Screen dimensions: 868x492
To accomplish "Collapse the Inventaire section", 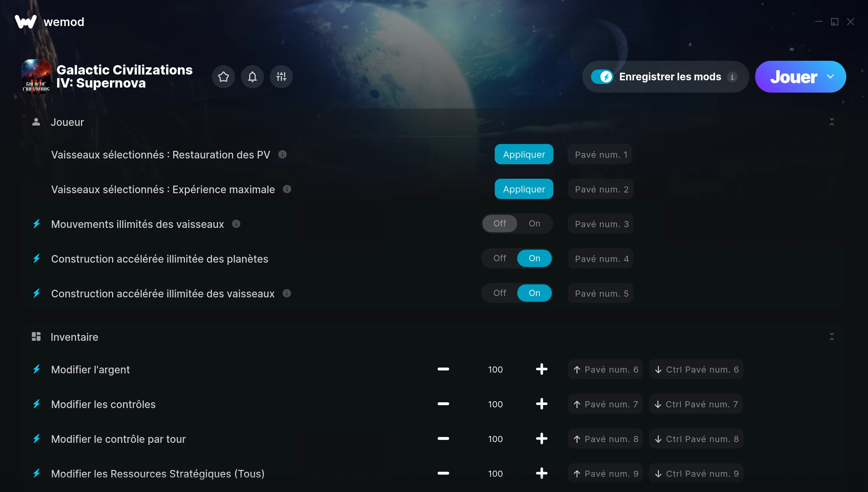I will tap(832, 336).
